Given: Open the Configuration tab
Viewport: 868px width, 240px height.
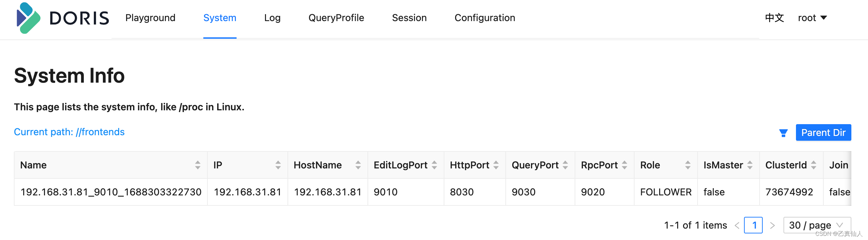Looking at the screenshot, I should tap(485, 18).
